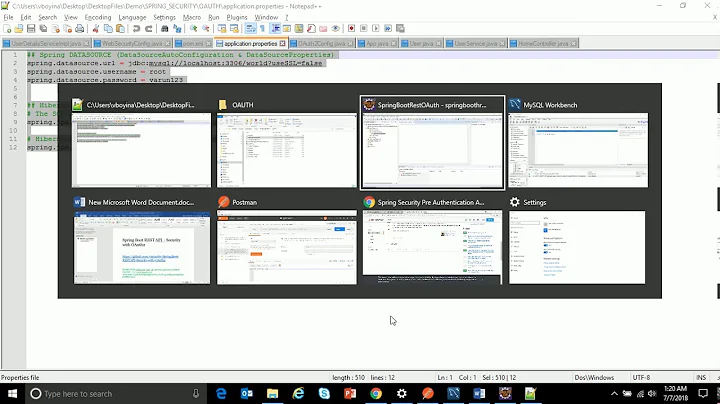This screenshot has height=404, width=720.
Task: Click the Internet Explorer taskbar icon
Action: pyautogui.click(x=298, y=394)
